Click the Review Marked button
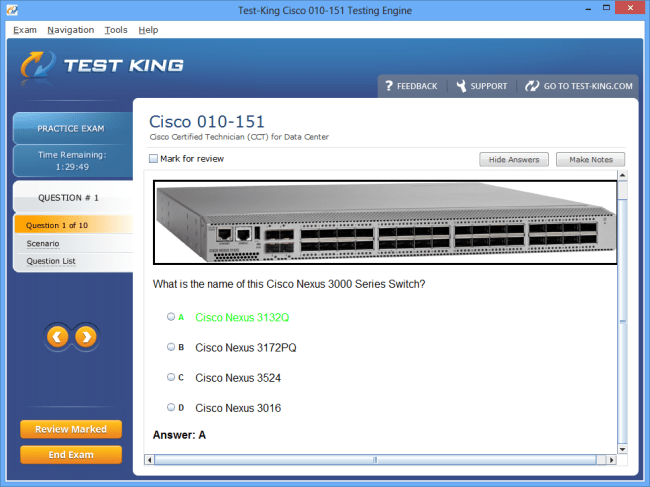This screenshot has height=487, width=650. pos(71,429)
